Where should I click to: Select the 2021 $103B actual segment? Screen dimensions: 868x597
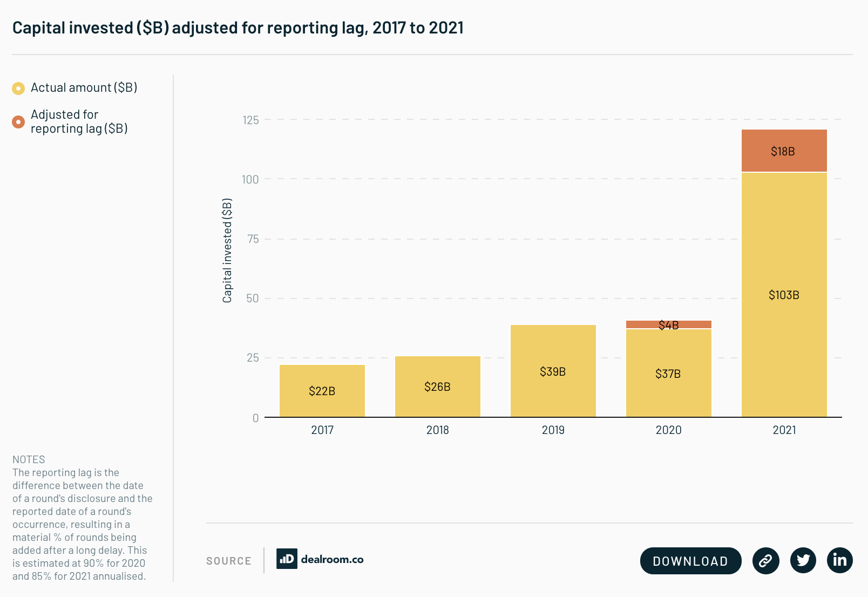click(x=784, y=295)
